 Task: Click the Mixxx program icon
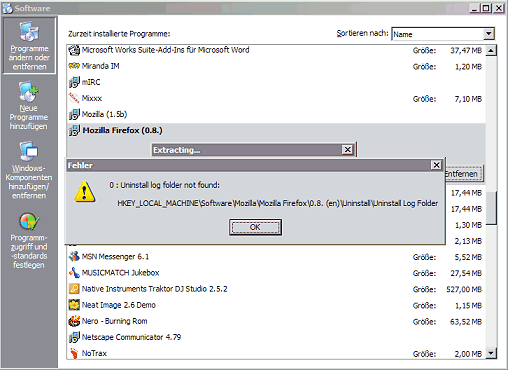(x=74, y=98)
